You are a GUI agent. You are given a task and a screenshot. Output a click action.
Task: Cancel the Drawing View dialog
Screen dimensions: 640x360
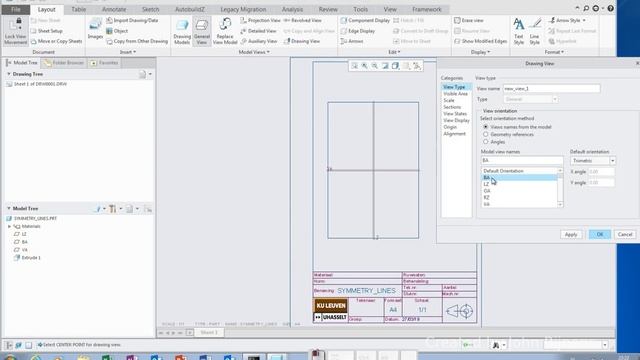point(625,235)
